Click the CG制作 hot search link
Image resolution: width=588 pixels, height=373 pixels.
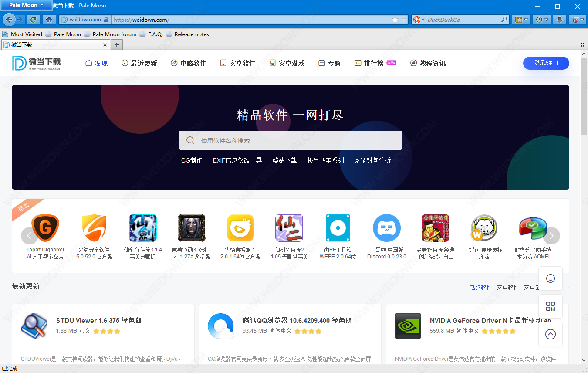click(x=192, y=160)
